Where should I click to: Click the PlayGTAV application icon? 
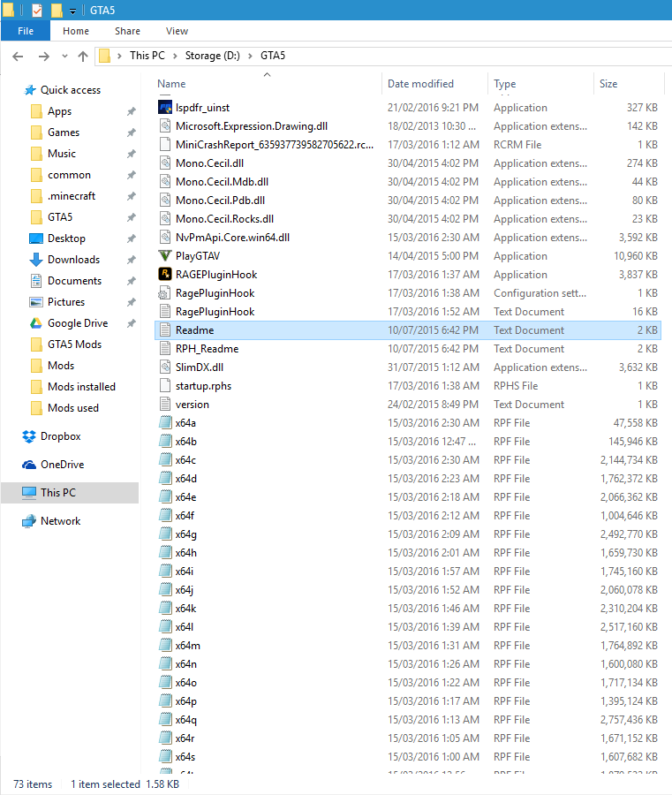pyautogui.click(x=165, y=256)
